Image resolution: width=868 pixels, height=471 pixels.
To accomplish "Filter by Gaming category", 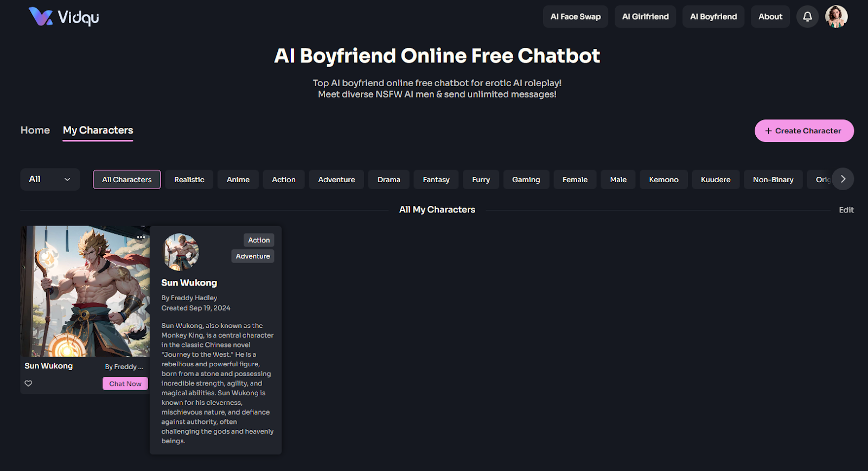I will (526, 179).
